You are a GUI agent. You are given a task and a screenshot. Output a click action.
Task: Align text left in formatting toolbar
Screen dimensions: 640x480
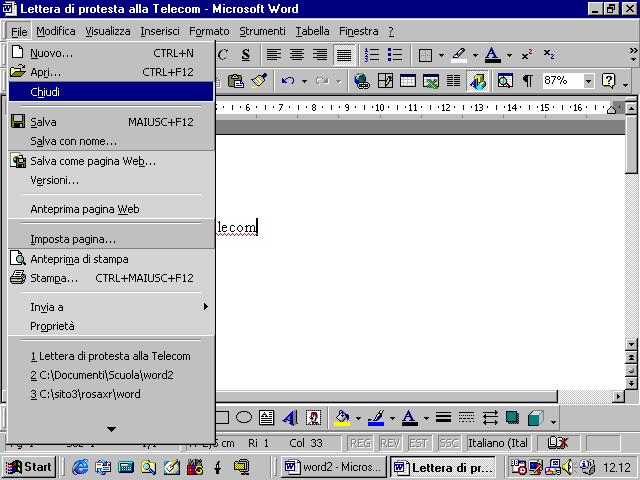pyautogui.click(x=274, y=55)
